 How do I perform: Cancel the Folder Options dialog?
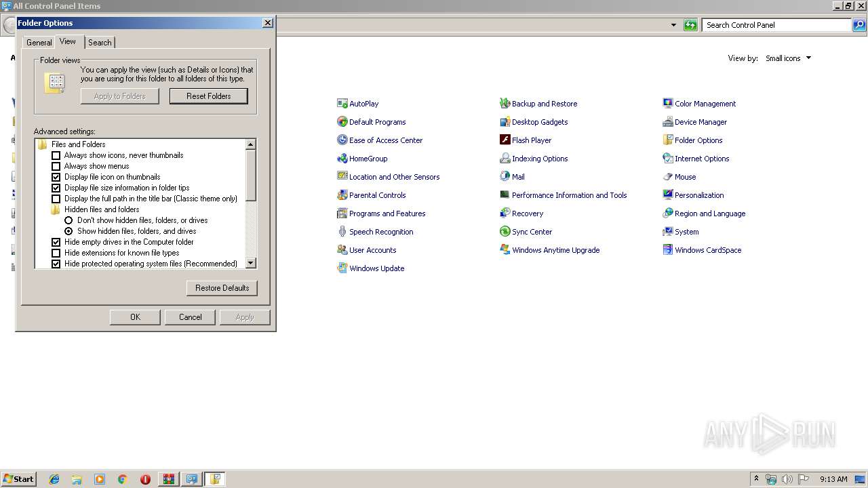click(x=190, y=317)
